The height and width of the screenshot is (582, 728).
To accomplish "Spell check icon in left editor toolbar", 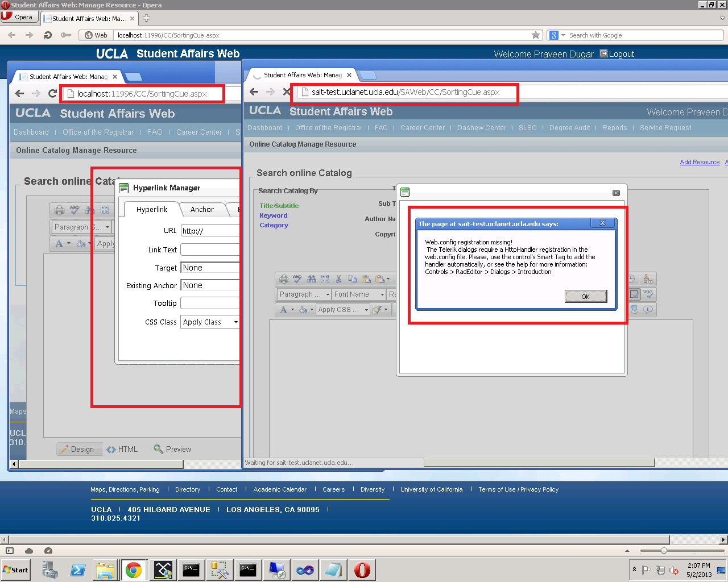I will [x=75, y=210].
